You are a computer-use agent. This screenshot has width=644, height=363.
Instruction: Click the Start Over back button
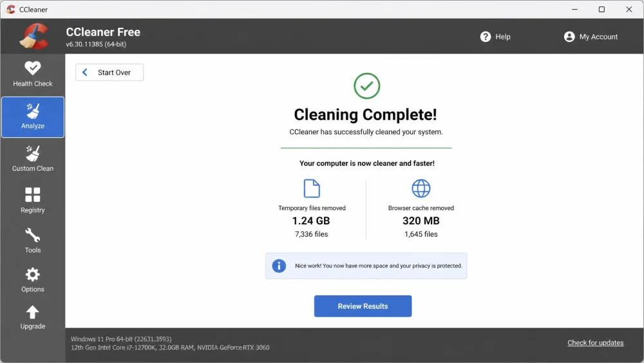pos(109,72)
